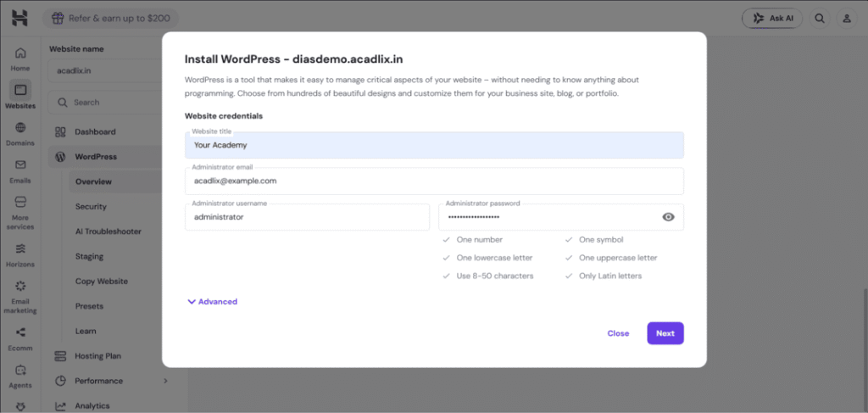Click the search magnifier icon in header
Image resolution: width=868 pixels, height=413 pixels.
coord(820,19)
